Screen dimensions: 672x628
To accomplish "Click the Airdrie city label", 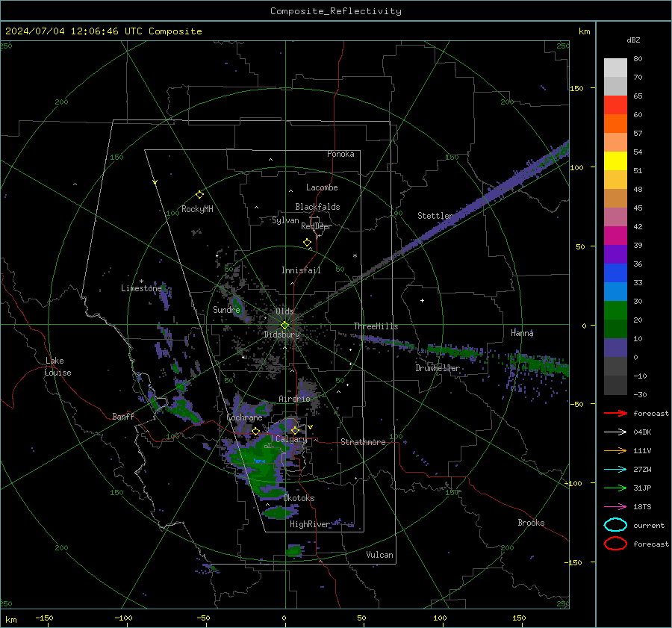I will click(294, 399).
